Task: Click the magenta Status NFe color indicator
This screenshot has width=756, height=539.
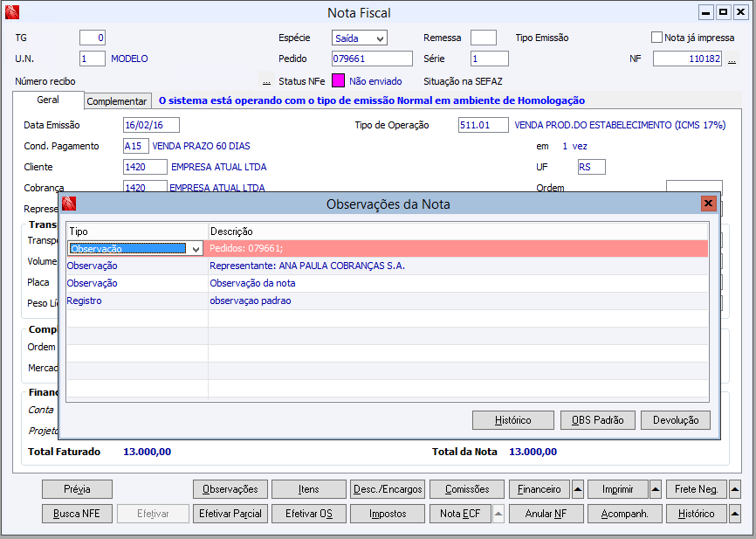Action: 338,81
